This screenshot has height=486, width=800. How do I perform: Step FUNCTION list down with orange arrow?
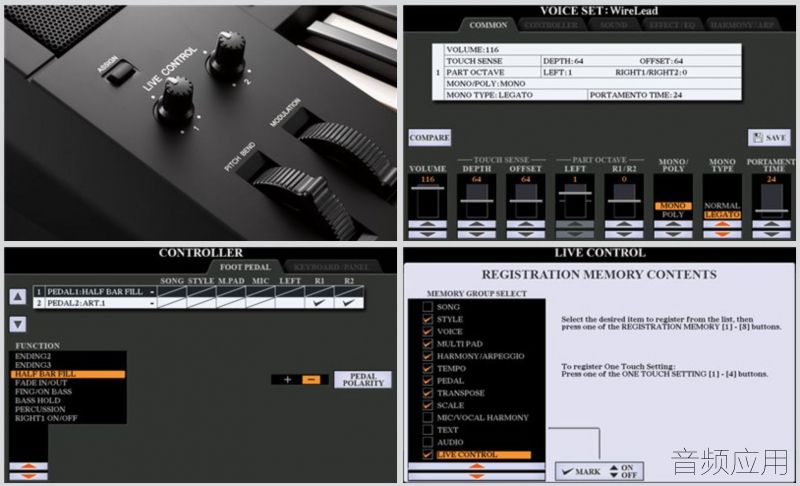pyautogui.click(x=29, y=476)
